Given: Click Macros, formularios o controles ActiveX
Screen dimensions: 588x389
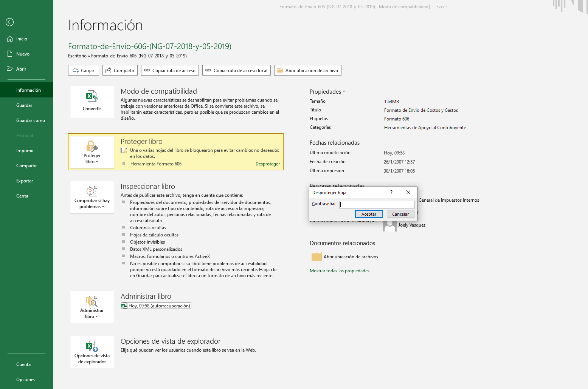Looking at the screenshot, I should tap(170, 256).
